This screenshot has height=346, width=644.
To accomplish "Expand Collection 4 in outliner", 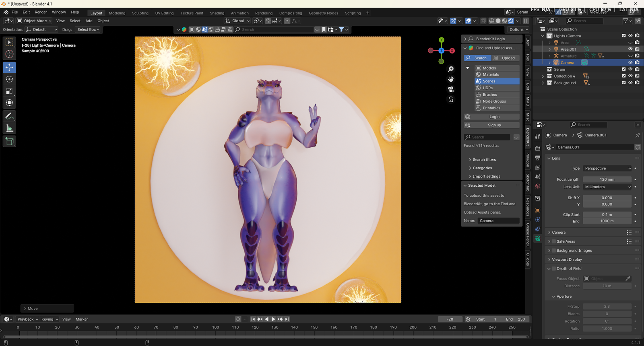I will 543,76.
